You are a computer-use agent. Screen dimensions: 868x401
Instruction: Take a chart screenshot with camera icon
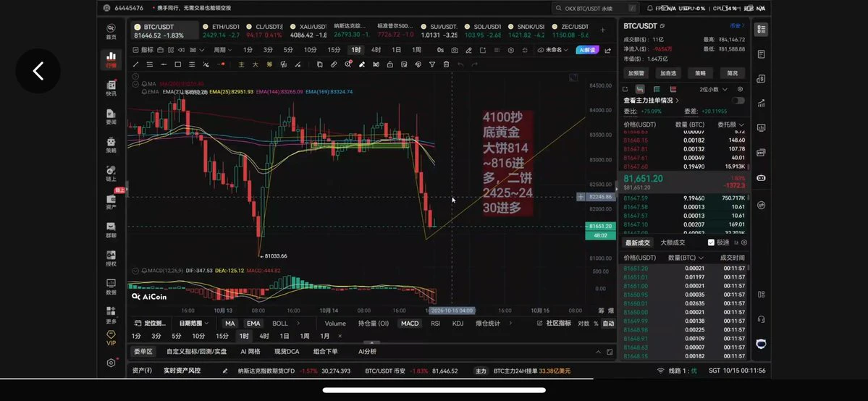click(x=455, y=50)
